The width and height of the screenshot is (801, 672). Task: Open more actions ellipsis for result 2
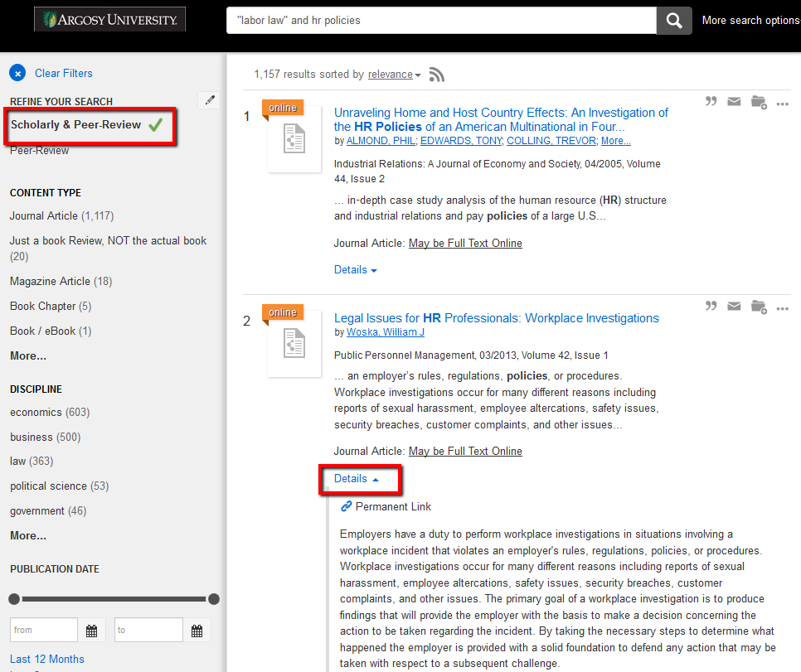click(782, 309)
